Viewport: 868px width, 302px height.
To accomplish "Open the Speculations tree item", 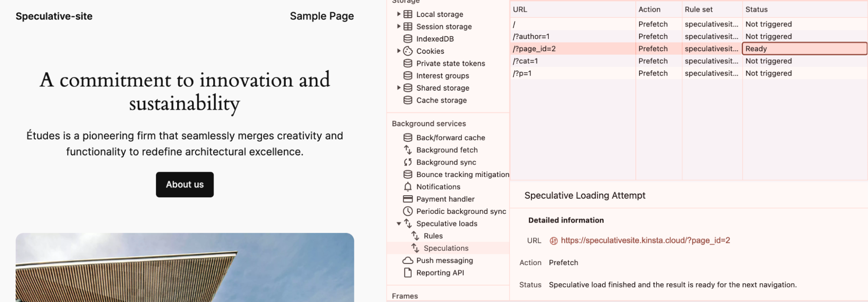I will [x=446, y=248].
